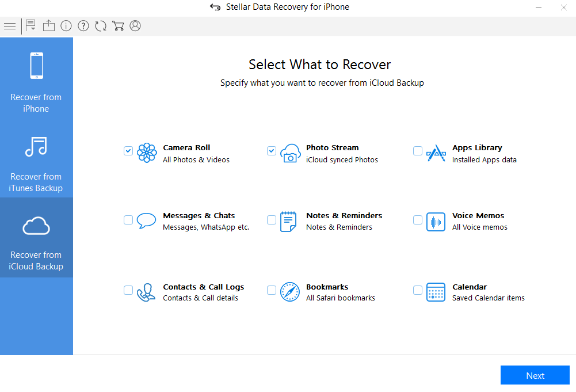Open help using the question mark icon
576x392 pixels.
[x=83, y=25]
